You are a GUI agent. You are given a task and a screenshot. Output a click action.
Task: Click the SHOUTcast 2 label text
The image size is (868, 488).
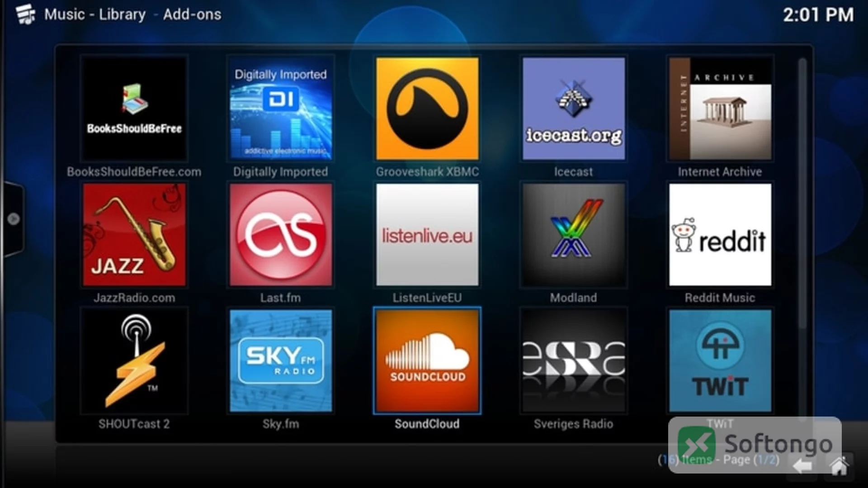[x=134, y=424]
